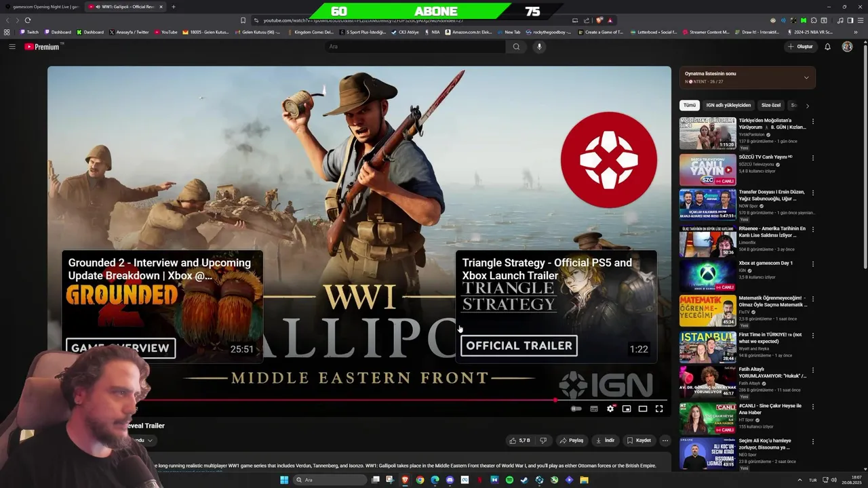Open Spotify from the taskbar
The height and width of the screenshot is (488, 868).
tap(509, 480)
